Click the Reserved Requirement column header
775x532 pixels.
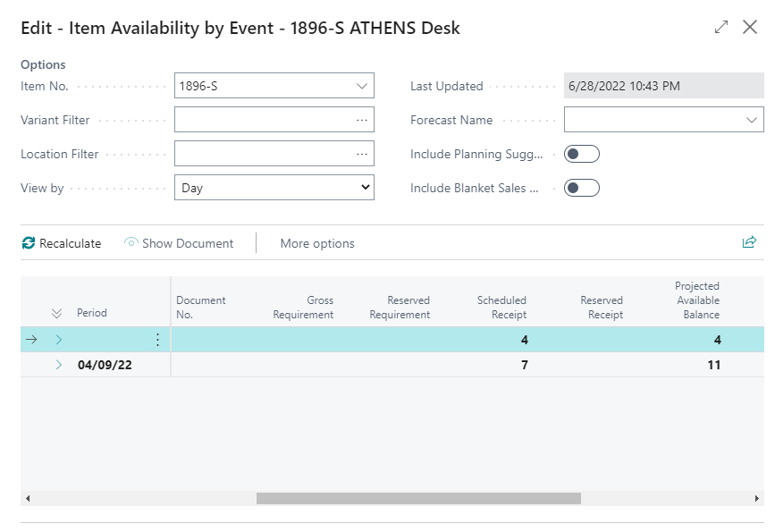point(400,307)
